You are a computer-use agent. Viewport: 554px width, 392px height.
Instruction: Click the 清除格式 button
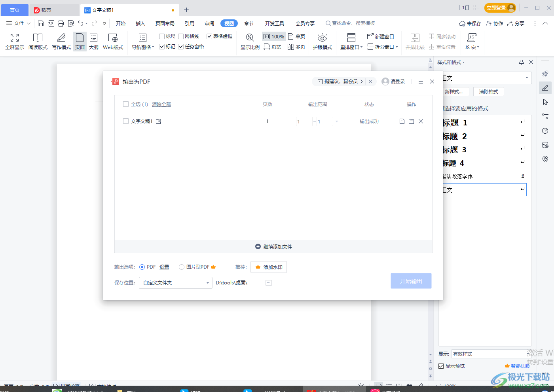coord(489,91)
